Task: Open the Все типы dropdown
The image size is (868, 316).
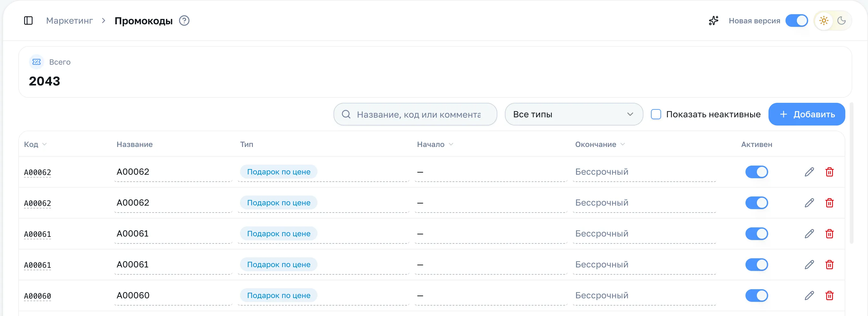Action: point(574,114)
